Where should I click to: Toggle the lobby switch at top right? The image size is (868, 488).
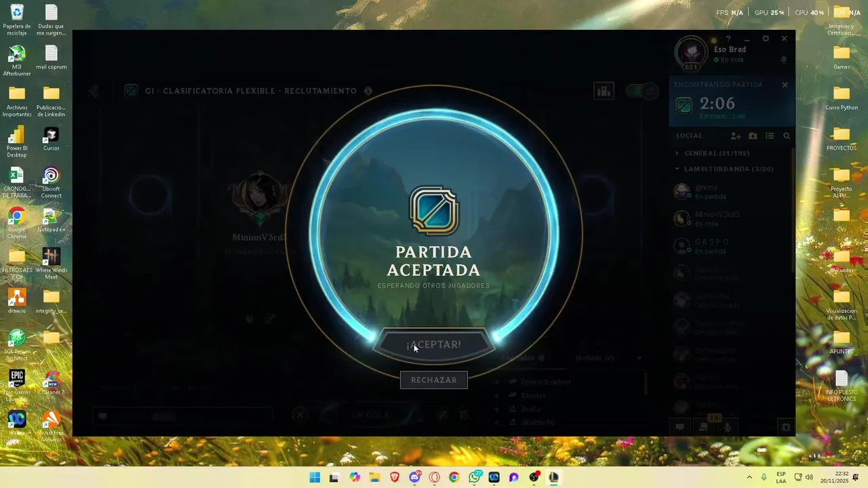click(x=642, y=91)
